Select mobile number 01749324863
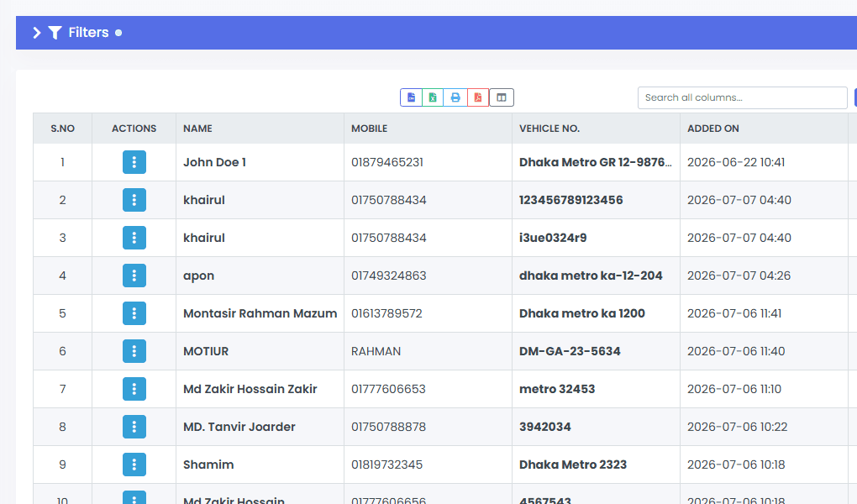This screenshot has height=504, width=857. click(x=389, y=276)
